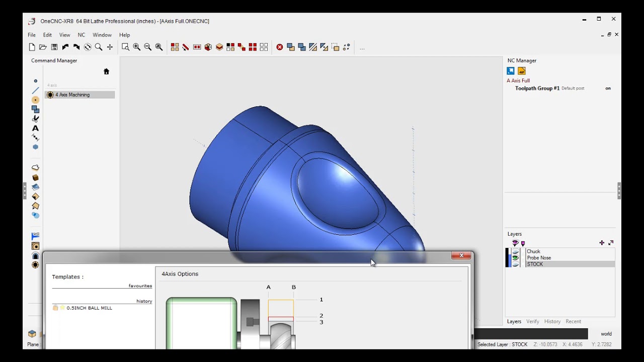Click the brown solid cube tool

(x=35, y=177)
